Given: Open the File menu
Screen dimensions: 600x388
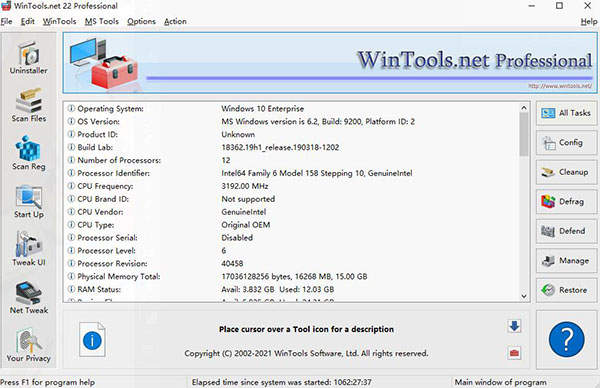Looking at the screenshot, I should point(7,21).
